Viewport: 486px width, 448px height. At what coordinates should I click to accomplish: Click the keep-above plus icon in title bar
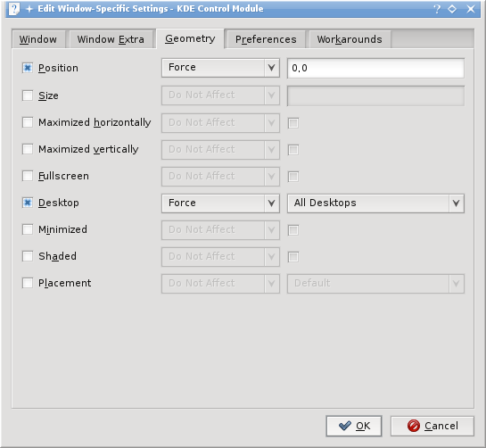click(29, 9)
